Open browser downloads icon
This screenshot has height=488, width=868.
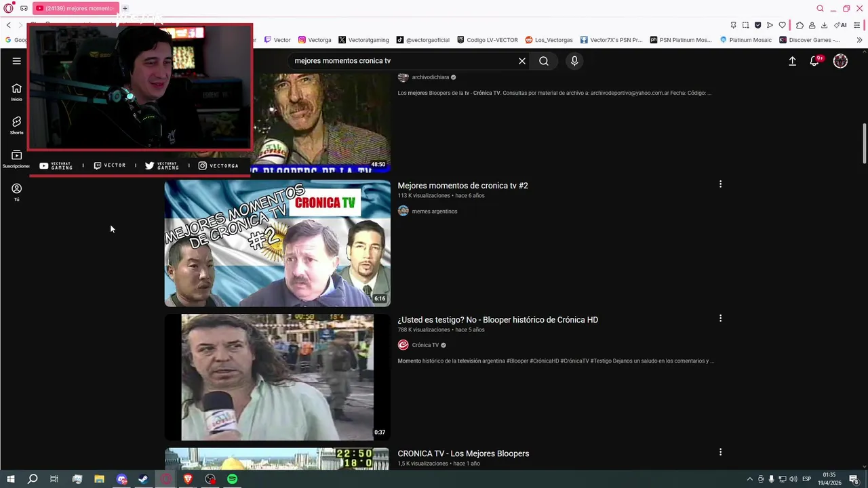point(824,25)
